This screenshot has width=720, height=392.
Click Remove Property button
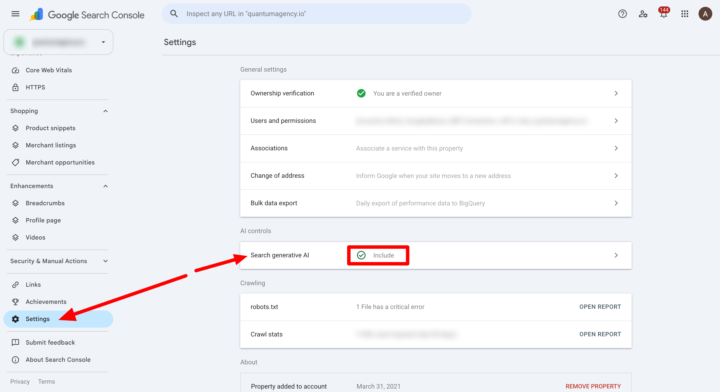click(x=593, y=386)
